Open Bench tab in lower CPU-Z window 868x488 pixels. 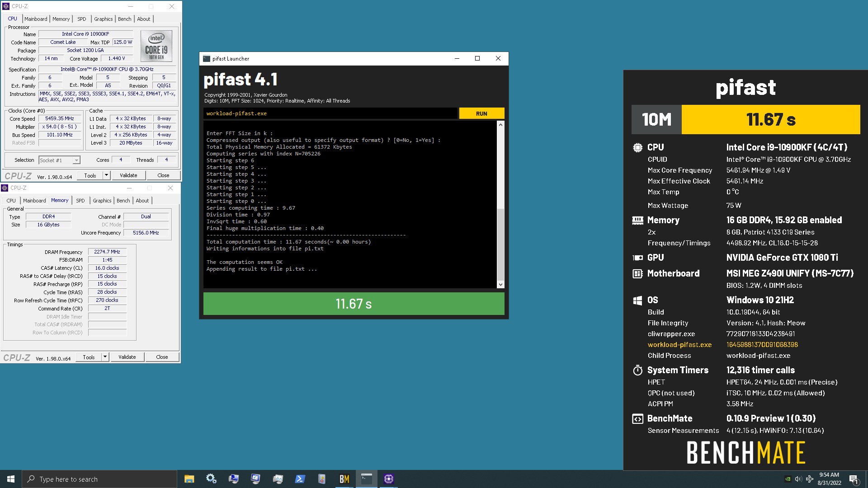point(123,201)
